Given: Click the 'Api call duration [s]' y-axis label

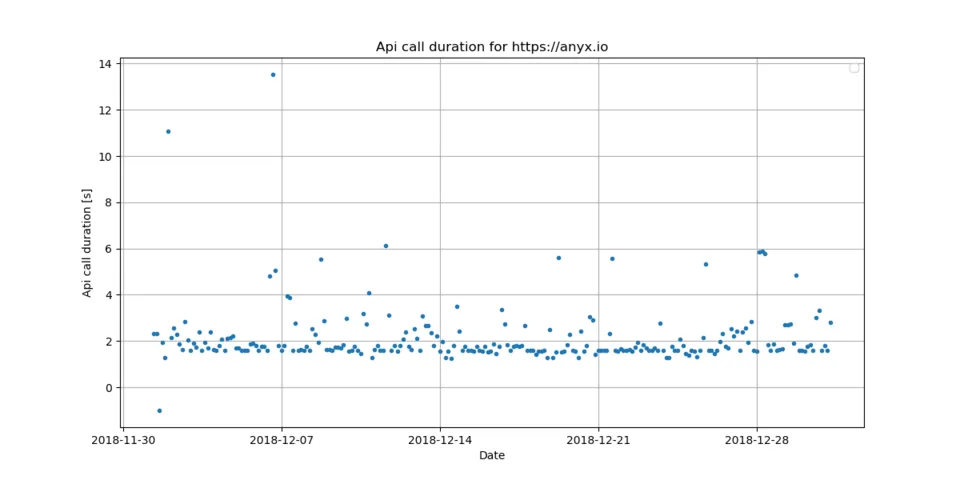Looking at the screenshot, I should pos(87,242).
